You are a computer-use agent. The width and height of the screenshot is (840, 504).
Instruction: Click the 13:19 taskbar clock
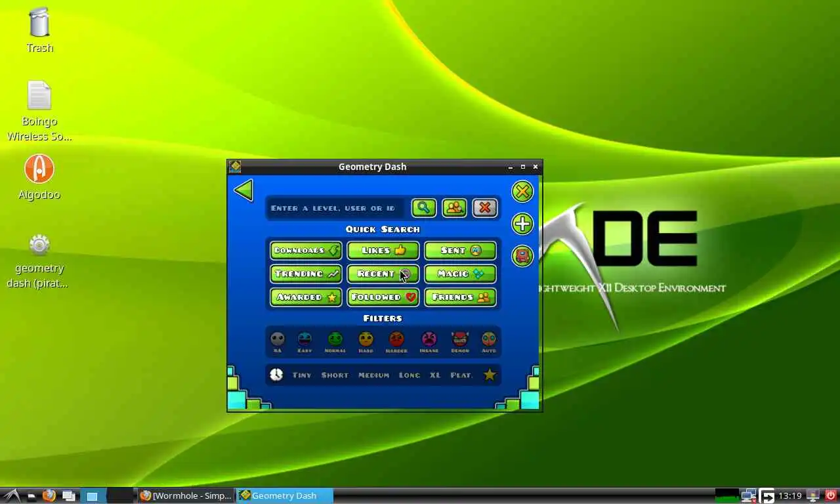[790, 495]
